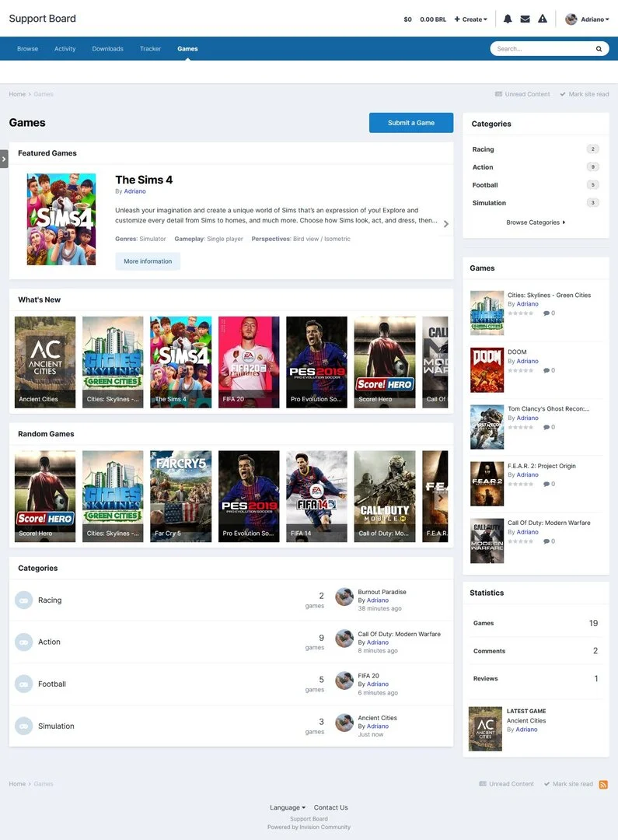Open the notifications bell icon
Screen dimensions: 618x840
508,19
